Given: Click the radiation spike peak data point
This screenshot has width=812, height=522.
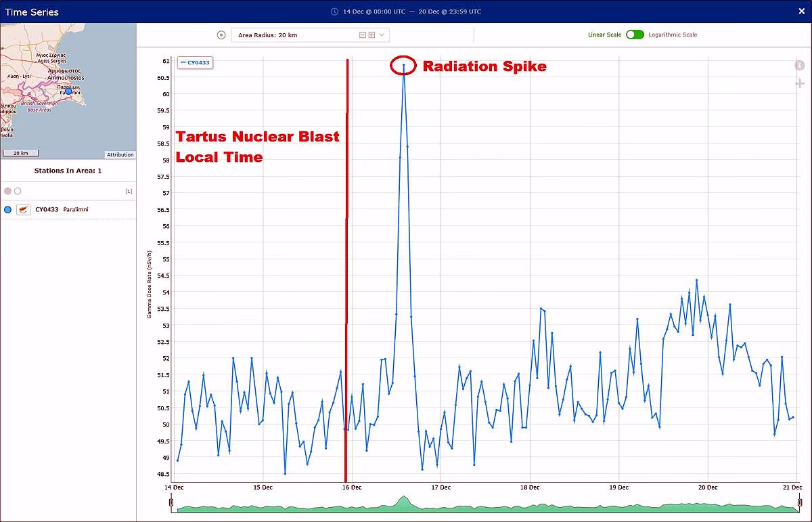Looking at the screenshot, I should pyautogui.click(x=404, y=66).
